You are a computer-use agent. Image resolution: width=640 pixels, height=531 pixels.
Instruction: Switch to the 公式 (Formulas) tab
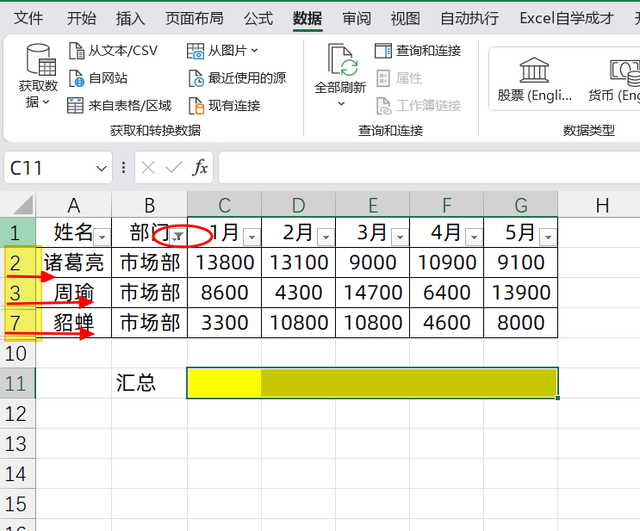tap(258, 18)
